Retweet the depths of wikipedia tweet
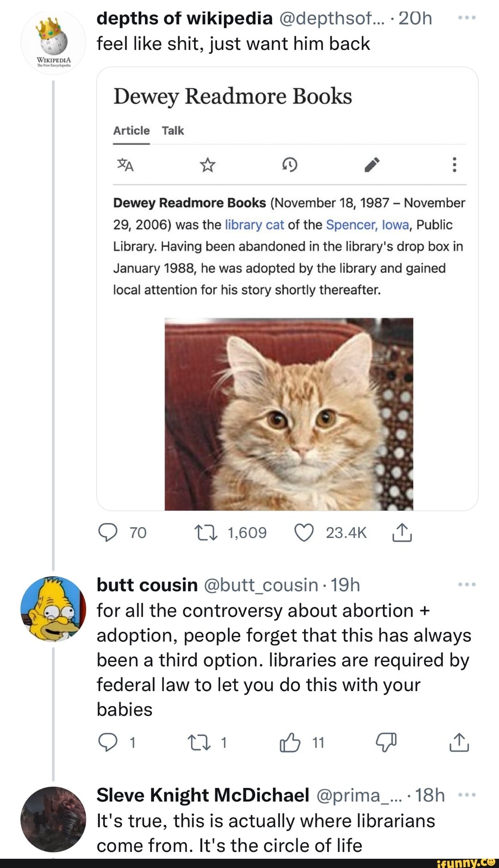499x868 pixels. (206, 533)
